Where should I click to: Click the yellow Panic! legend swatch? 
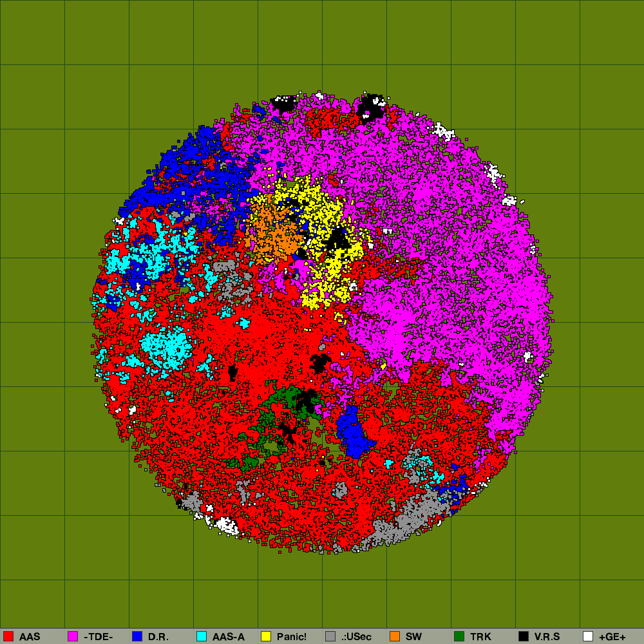tap(266, 636)
